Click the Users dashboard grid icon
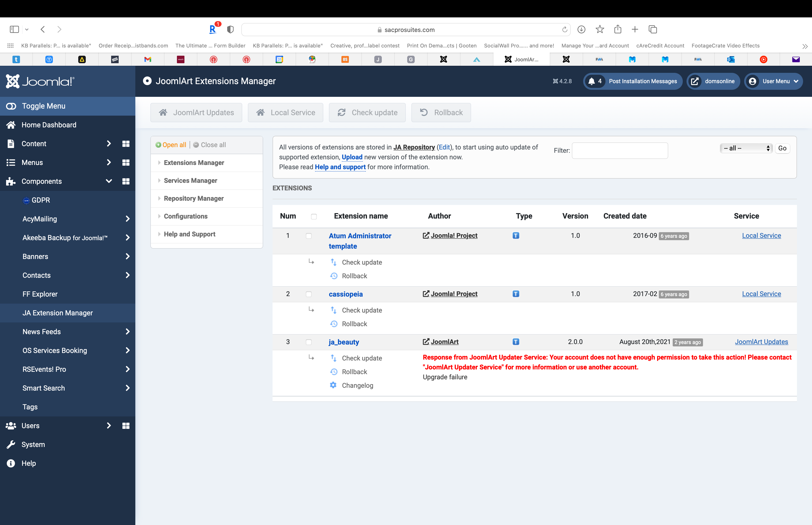The image size is (812, 525). 126,425
